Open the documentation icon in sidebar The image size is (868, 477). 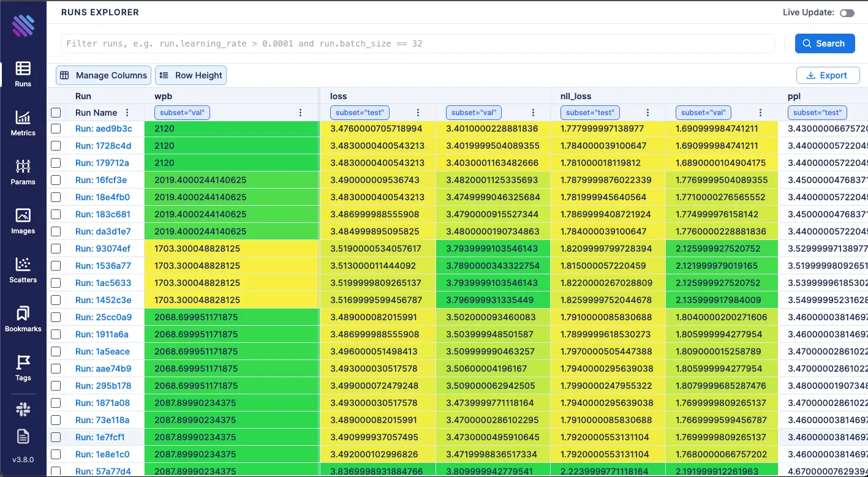(x=23, y=436)
